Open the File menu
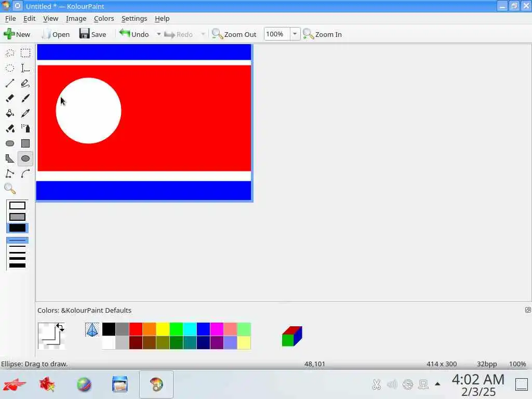Viewport: 532px width, 399px height. pos(10,18)
